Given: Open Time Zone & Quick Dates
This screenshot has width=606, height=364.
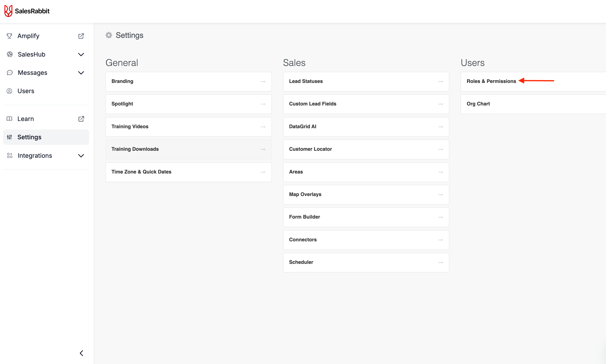Looking at the screenshot, I should pos(189,172).
